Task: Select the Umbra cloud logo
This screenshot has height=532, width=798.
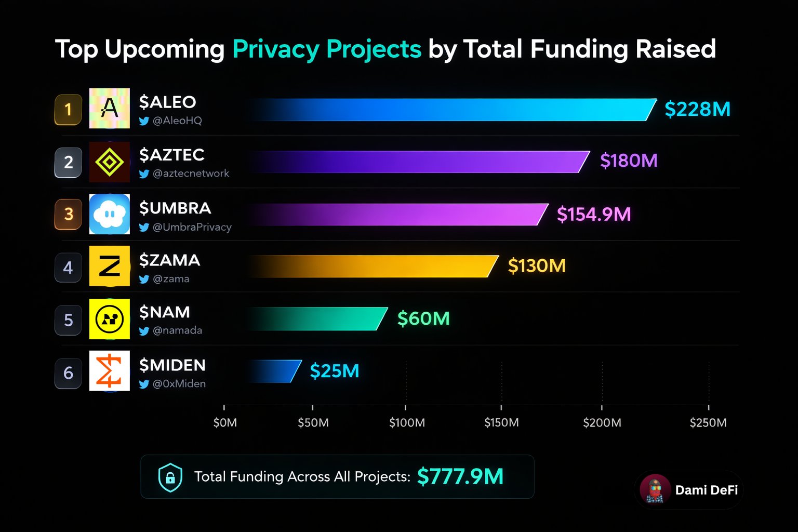Action: [x=109, y=214]
